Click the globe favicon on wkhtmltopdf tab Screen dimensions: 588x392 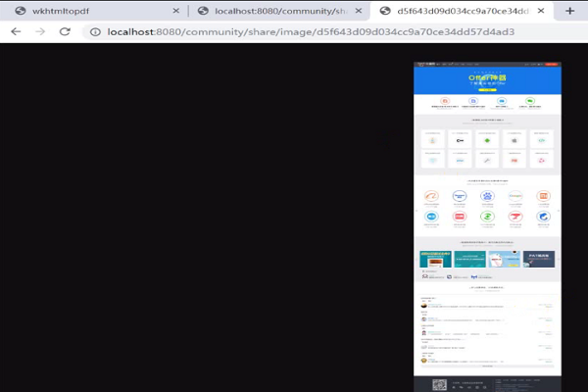pyautogui.click(x=21, y=11)
